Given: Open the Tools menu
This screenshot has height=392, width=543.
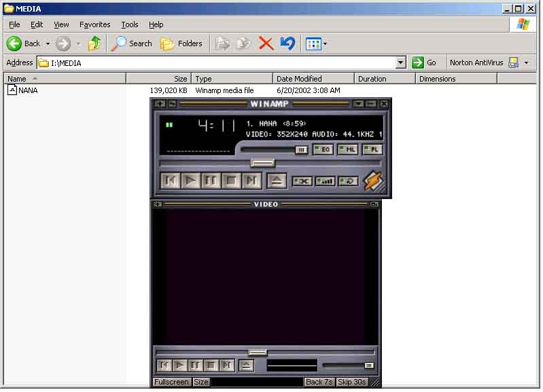Looking at the screenshot, I should (x=130, y=24).
